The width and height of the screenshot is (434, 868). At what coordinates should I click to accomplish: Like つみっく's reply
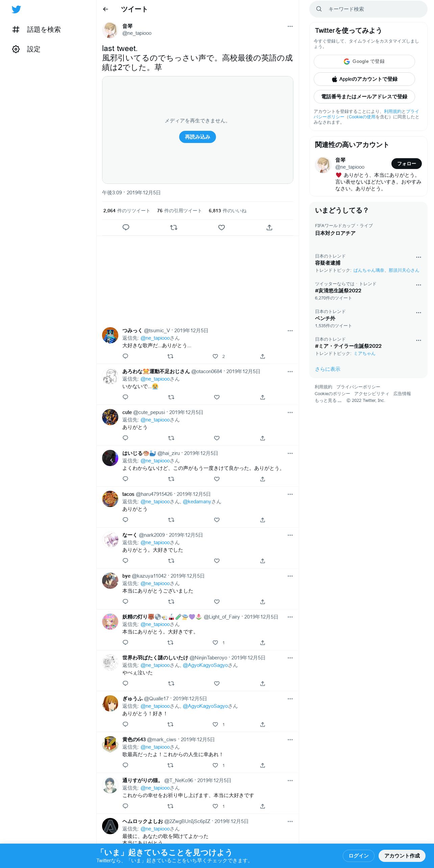click(215, 356)
